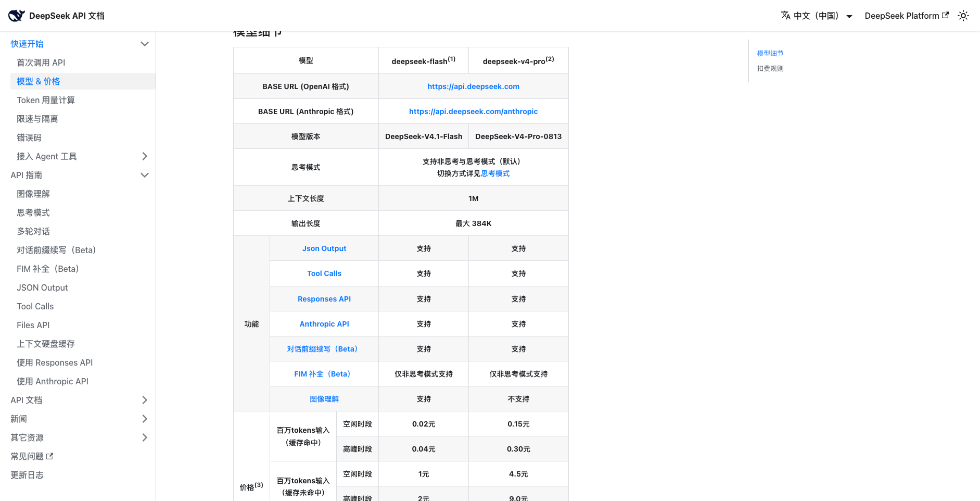The height and width of the screenshot is (501, 980).
Task: Click the BASE URL (OpenAI 格式) label
Action: pyautogui.click(x=306, y=86)
